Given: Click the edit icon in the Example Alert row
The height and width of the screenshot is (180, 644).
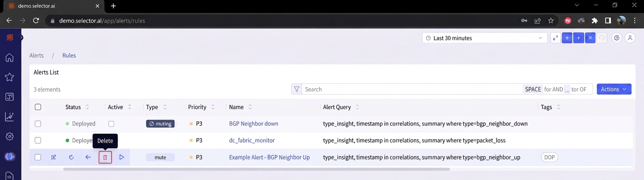Looking at the screenshot, I should pos(53,157).
